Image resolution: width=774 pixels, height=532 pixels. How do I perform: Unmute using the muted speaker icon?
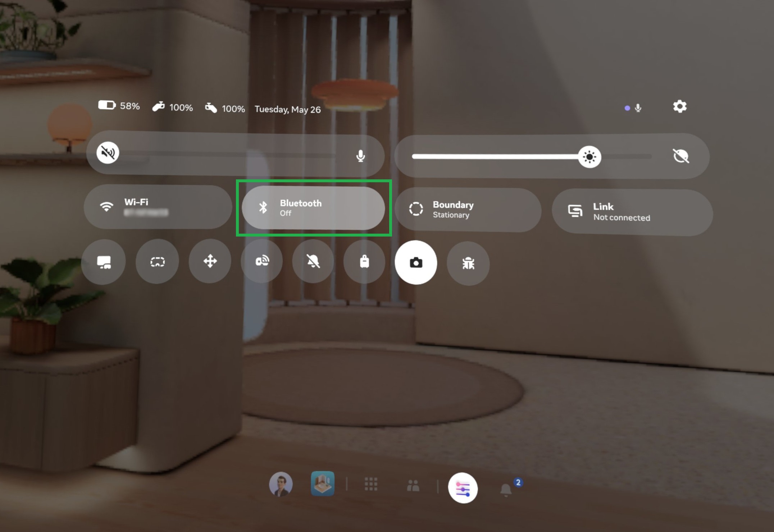pyautogui.click(x=108, y=153)
